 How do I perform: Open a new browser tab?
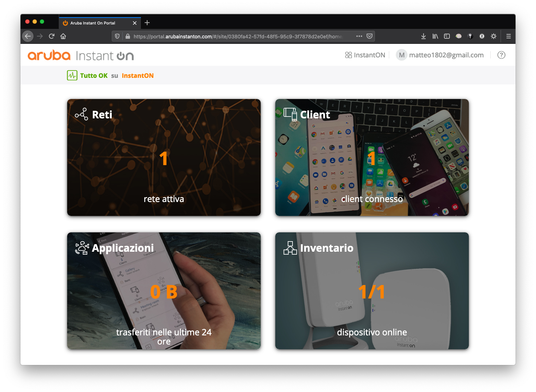point(147,23)
